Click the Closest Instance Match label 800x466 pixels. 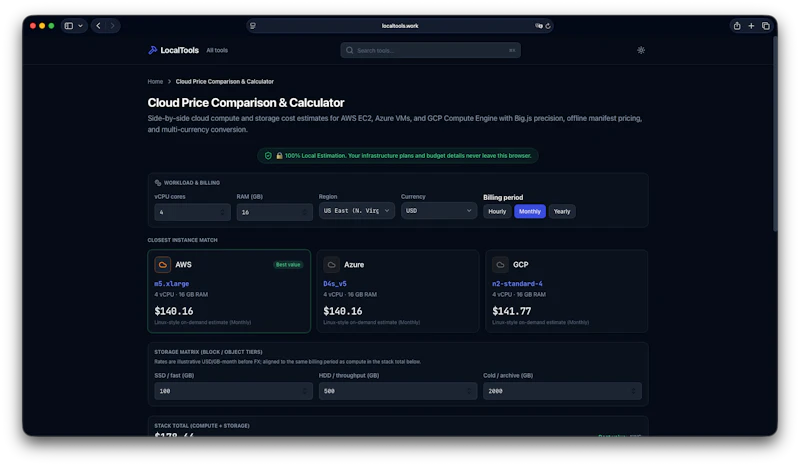183,240
